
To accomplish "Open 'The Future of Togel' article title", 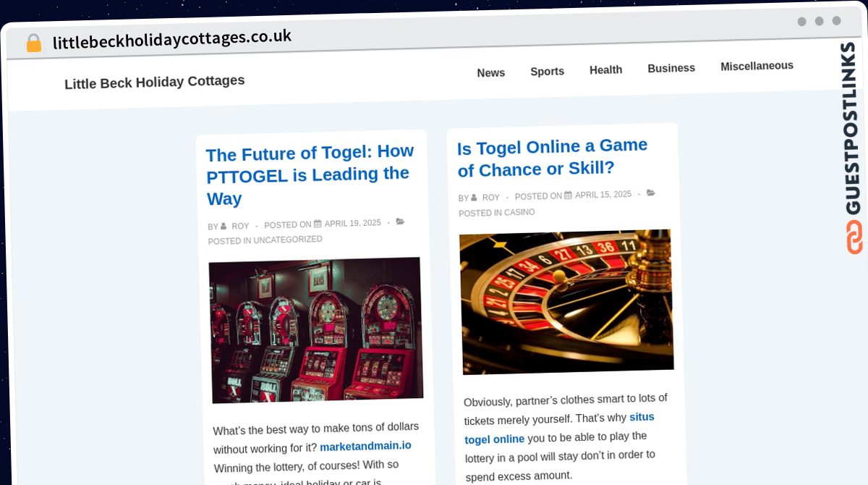I will coord(310,174).
